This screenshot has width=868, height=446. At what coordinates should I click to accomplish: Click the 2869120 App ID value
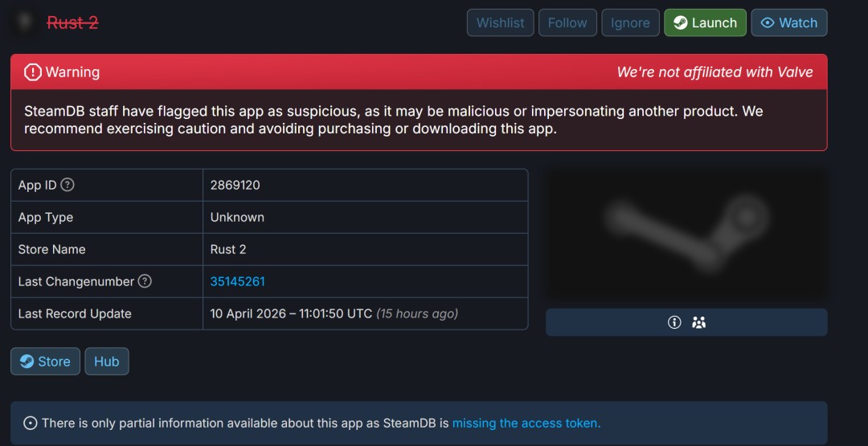click(235, 185)
